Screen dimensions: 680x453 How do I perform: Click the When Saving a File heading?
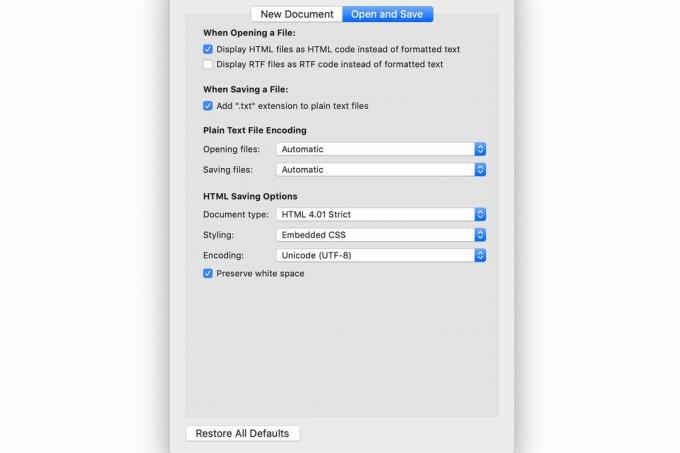tap(245, 89)
